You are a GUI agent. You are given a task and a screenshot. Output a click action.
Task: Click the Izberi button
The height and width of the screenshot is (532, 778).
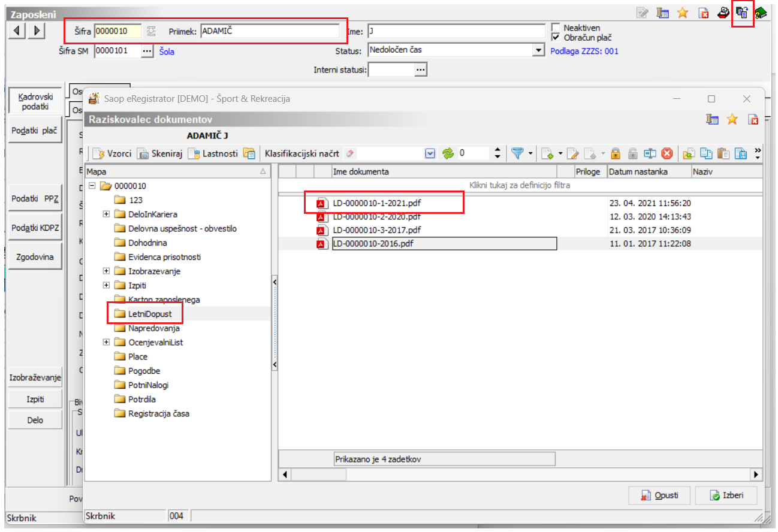[725, 496]
